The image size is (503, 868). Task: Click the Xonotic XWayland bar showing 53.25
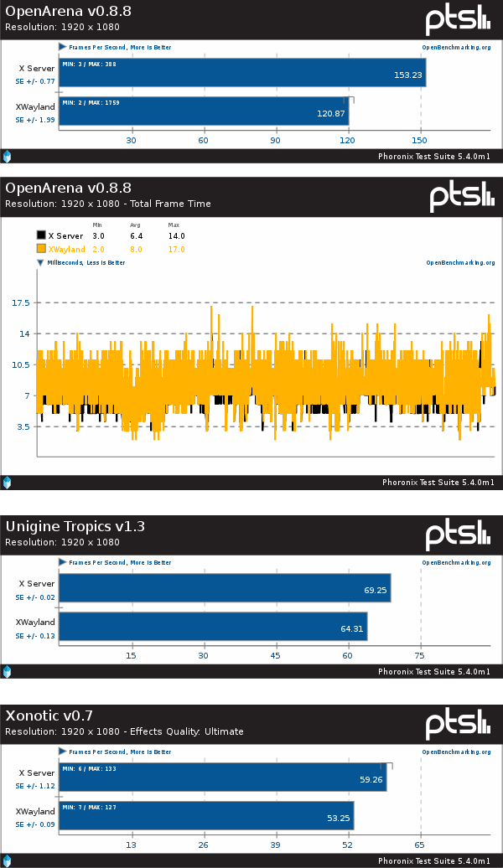tap(206, 815)
